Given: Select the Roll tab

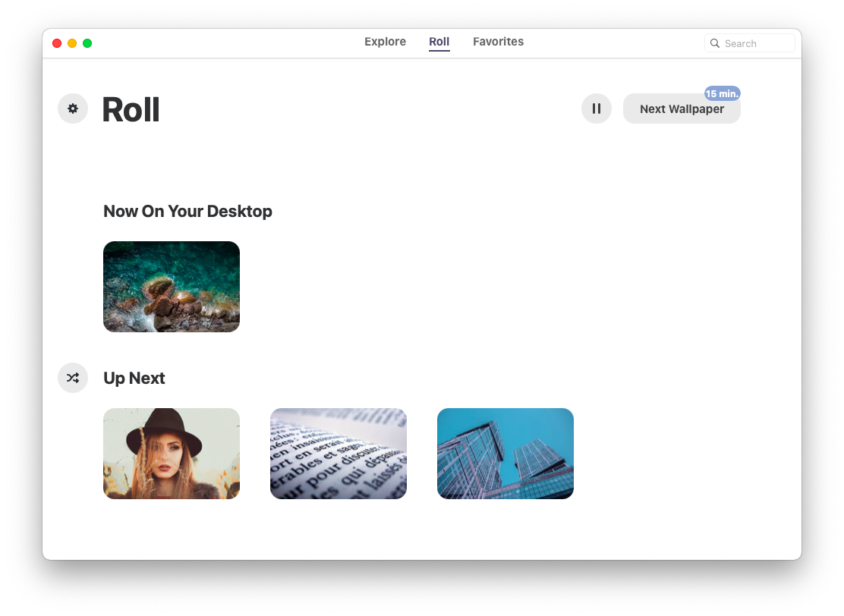Looking at the screenshot, I should (439, 42).
